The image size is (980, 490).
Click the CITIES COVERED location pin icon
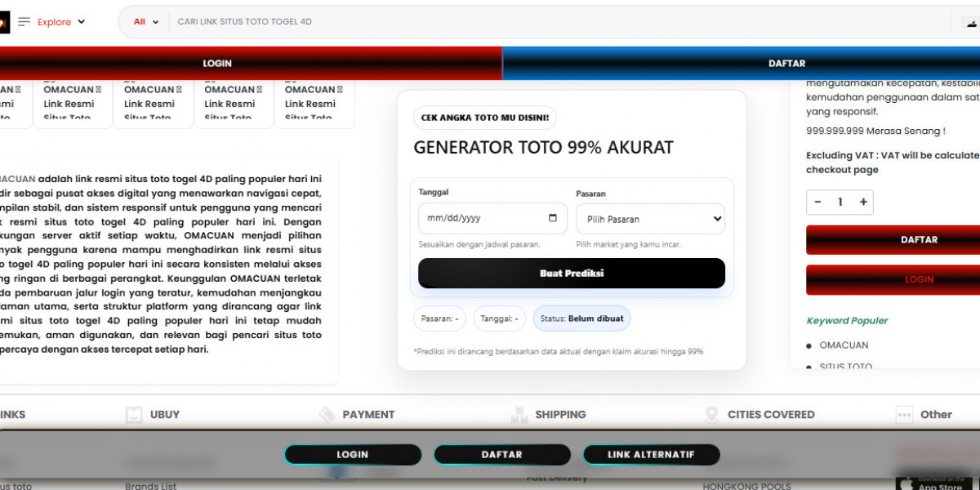[711, 415]
